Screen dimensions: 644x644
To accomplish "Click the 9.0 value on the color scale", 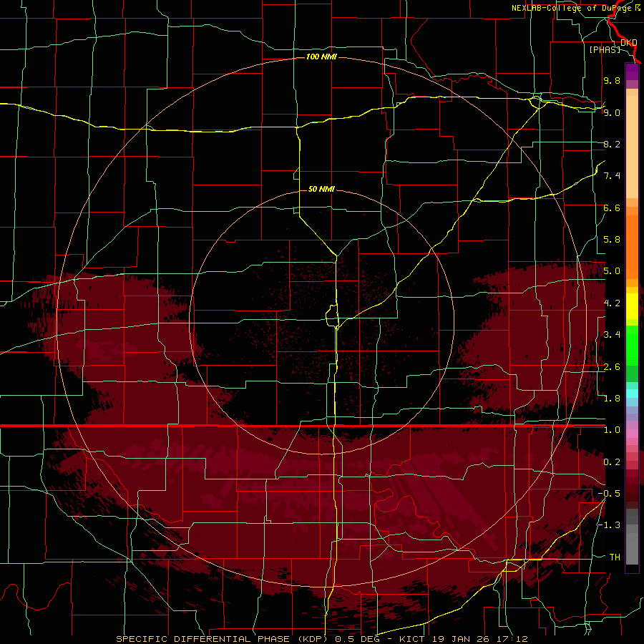I will [x=612, y=112].
